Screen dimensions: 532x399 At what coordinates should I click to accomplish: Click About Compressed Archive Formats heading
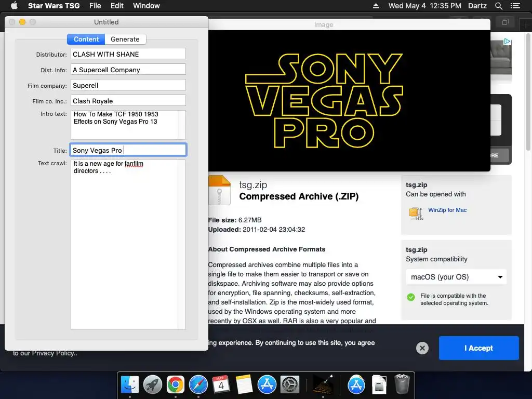pos(267,249)
